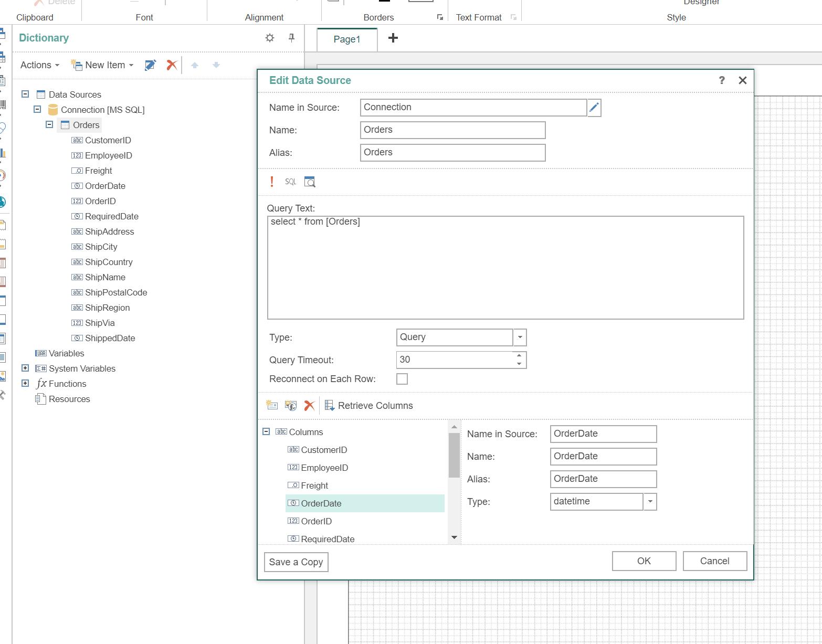The image size is (822, 644).
Task: Run the query with red exclamation icon
Action: (272, 182)
